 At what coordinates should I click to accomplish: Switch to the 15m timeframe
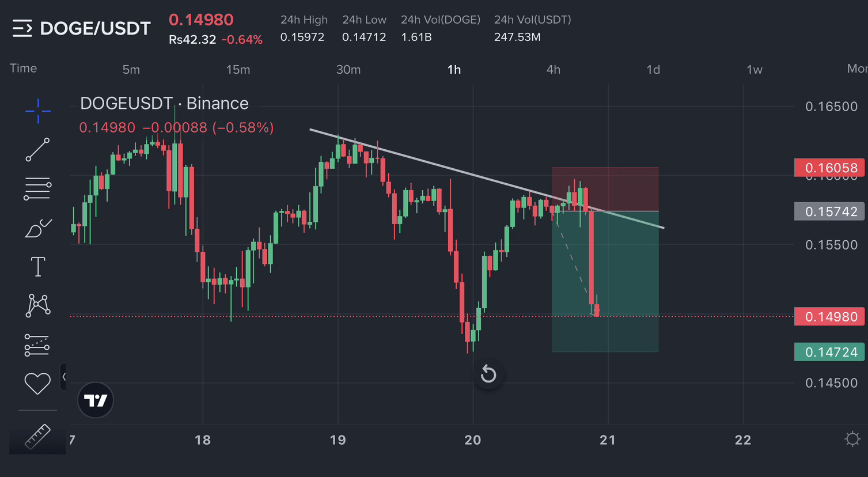tap(238, 70)
